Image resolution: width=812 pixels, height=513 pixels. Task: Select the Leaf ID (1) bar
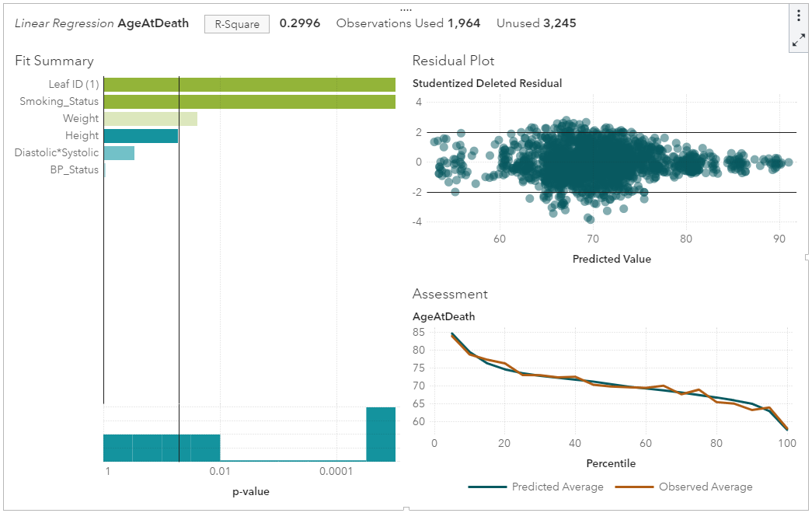(249, 85)
